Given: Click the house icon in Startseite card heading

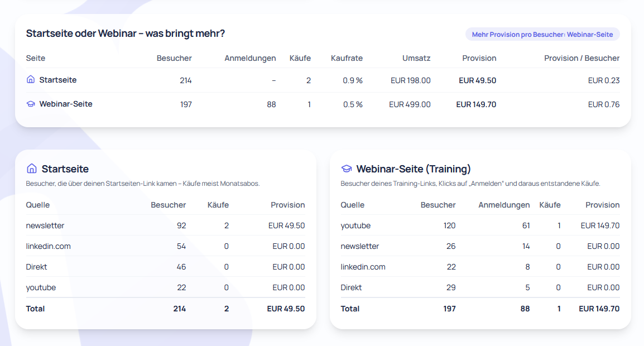Looking at the screenshot, I should [x=32, y=169].
